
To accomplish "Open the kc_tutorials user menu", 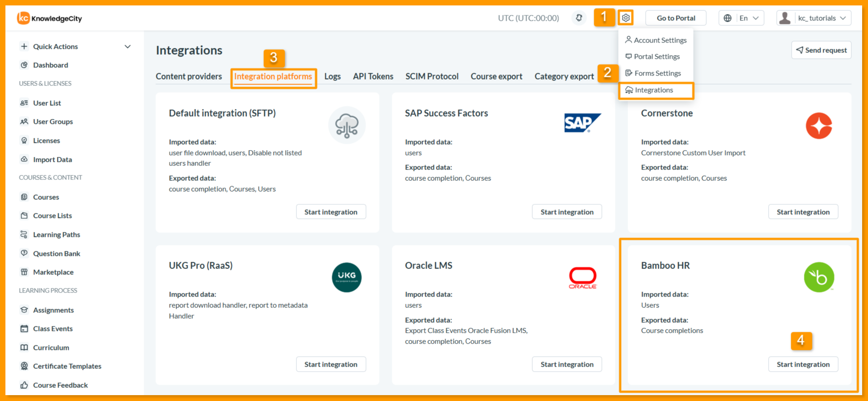I will tap(814, 18).
